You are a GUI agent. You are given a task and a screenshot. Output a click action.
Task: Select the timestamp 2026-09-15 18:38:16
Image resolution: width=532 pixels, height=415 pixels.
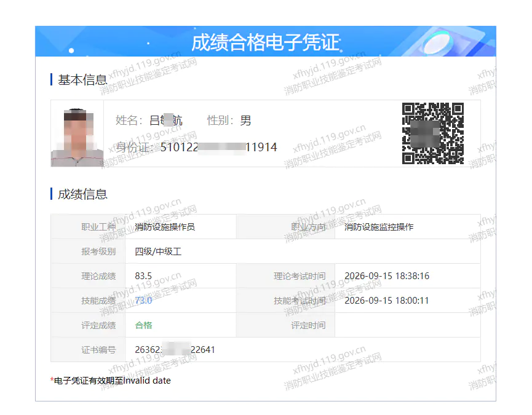click(387, 276)
